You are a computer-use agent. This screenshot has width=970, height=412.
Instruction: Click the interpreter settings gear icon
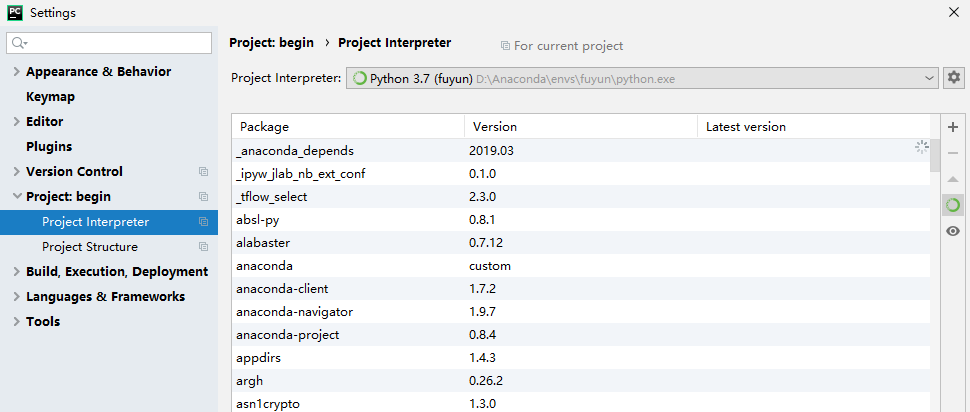(x=953, y=78)
